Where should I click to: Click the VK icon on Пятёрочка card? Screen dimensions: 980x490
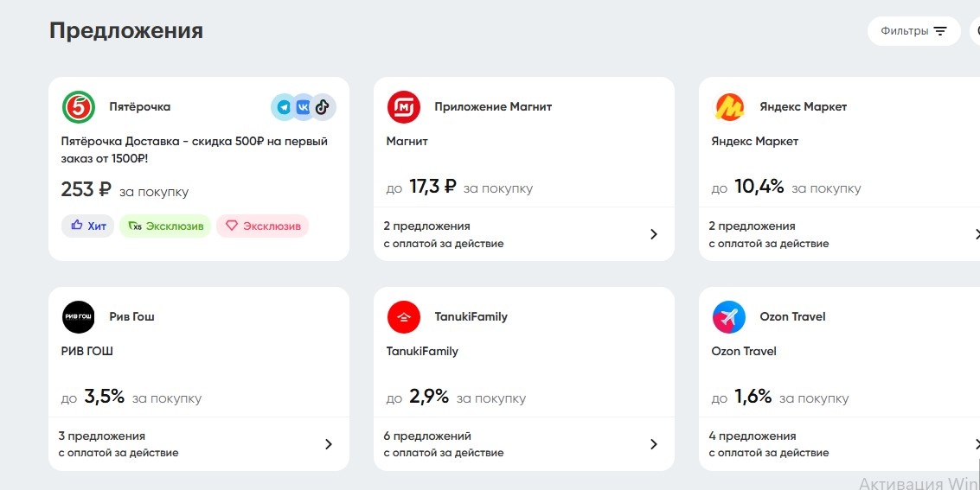tap(303, 107)
